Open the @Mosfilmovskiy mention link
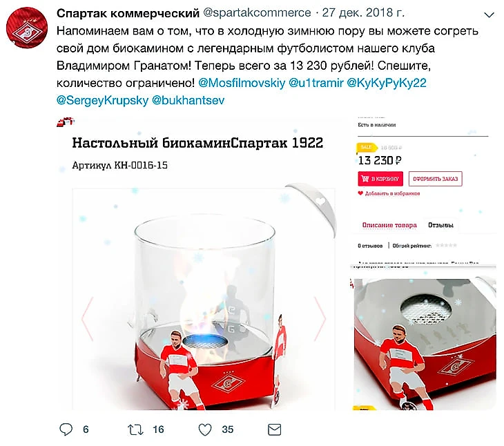 [x=242, y=83]
